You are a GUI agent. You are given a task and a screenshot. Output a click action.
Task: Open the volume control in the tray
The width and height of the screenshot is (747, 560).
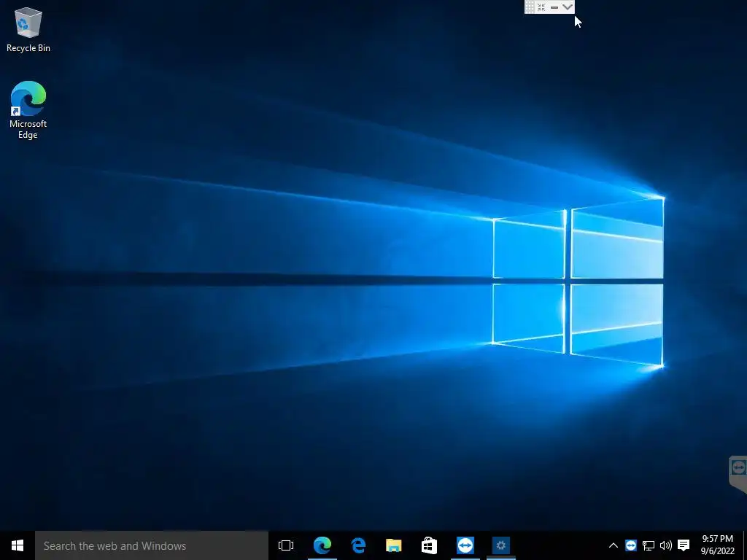(666, 545)
